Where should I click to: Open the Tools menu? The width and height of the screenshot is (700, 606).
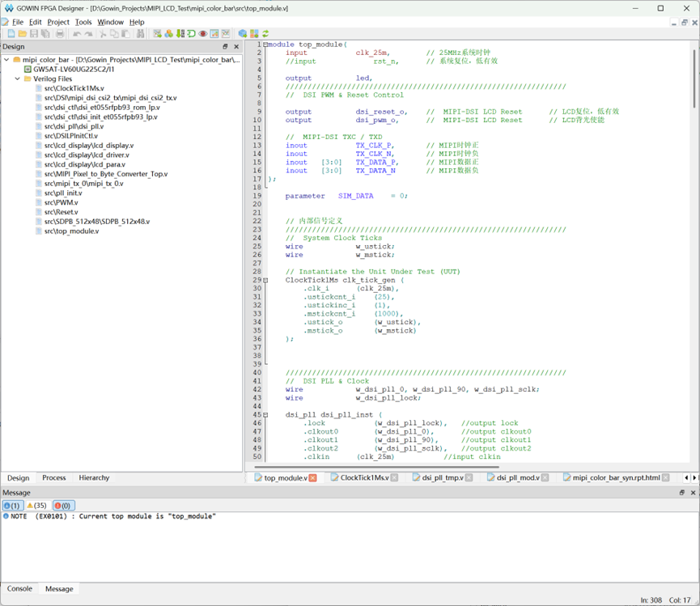[83, 22]
